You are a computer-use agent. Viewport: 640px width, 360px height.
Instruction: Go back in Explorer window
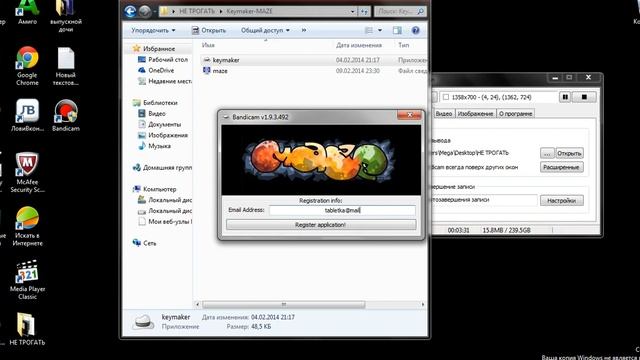pos(130,11)
